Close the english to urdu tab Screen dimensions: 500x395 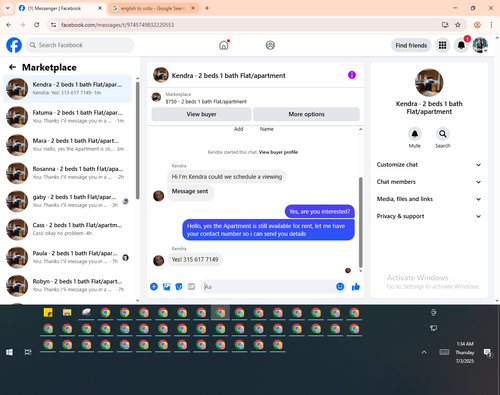pos(193,8)
